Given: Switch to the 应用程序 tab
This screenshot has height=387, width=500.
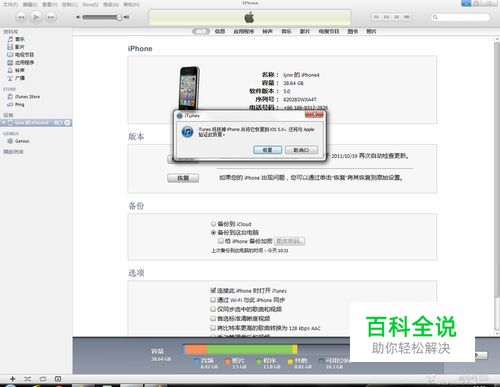Looking at the screenshot, I should click(244, 31).
